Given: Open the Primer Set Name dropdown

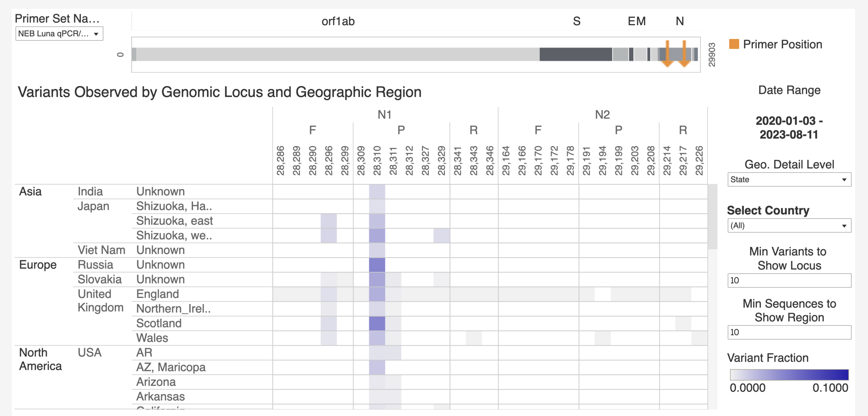Looking at the screenshot, I should [59, 34].
